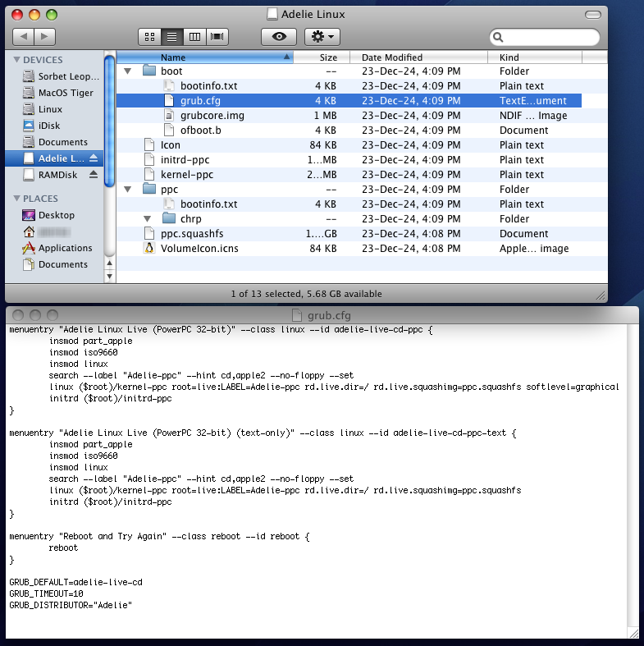Click 'Reboot and Try Again' menuentry line
This screenshot has height=646, width=644.
[x=159, y=536]
